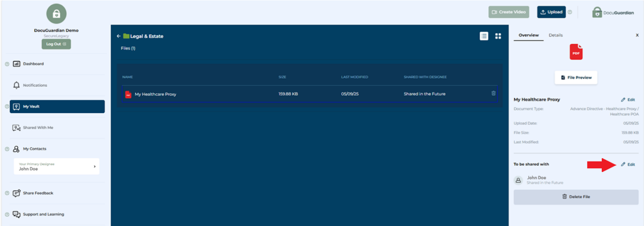Click the Delete File button

click(576, 197)
